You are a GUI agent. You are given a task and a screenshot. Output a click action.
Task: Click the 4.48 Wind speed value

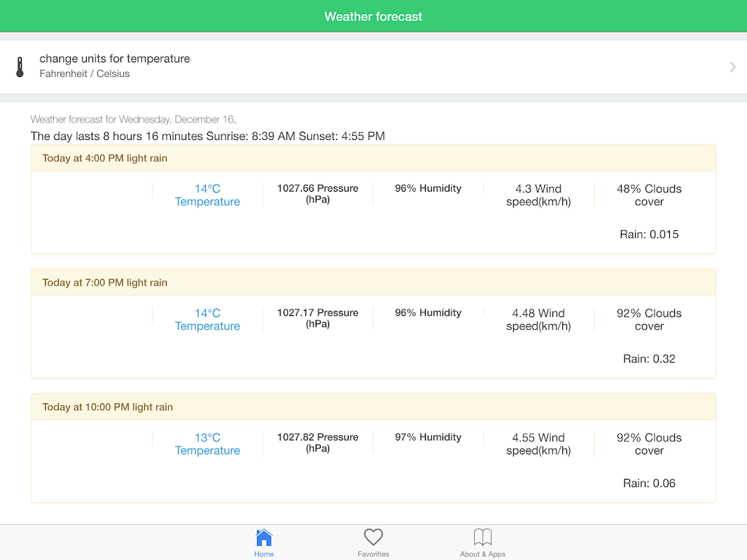[x=538, y=320]
